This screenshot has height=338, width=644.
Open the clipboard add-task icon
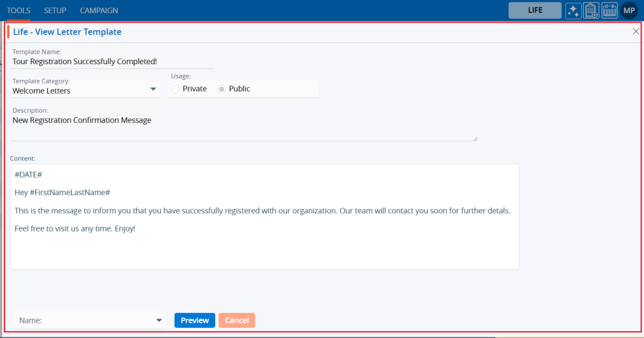591,11
